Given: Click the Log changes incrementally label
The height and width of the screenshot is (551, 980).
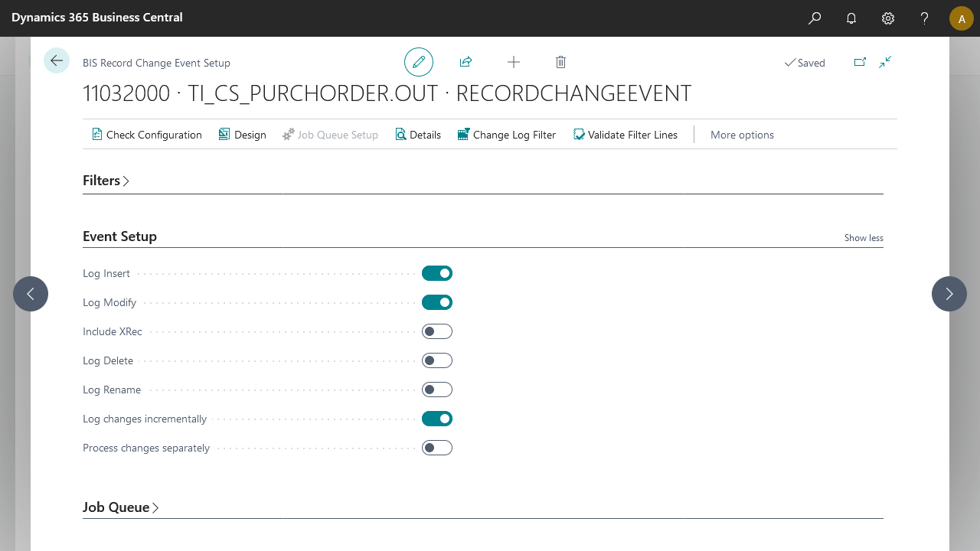Looking at the screenshot, I should click(x=145, y=419).
